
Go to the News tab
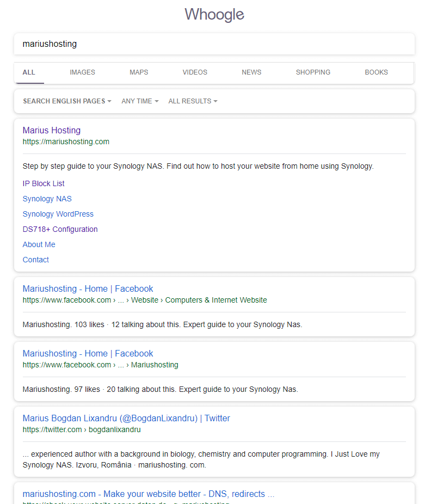pyautogui.click(x=251, y=72)
